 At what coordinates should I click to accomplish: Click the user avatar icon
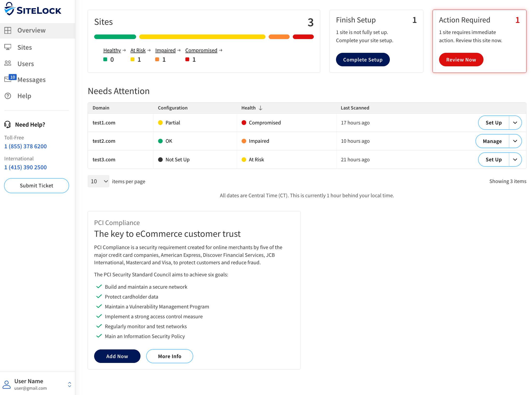click(x=7, y=385)
